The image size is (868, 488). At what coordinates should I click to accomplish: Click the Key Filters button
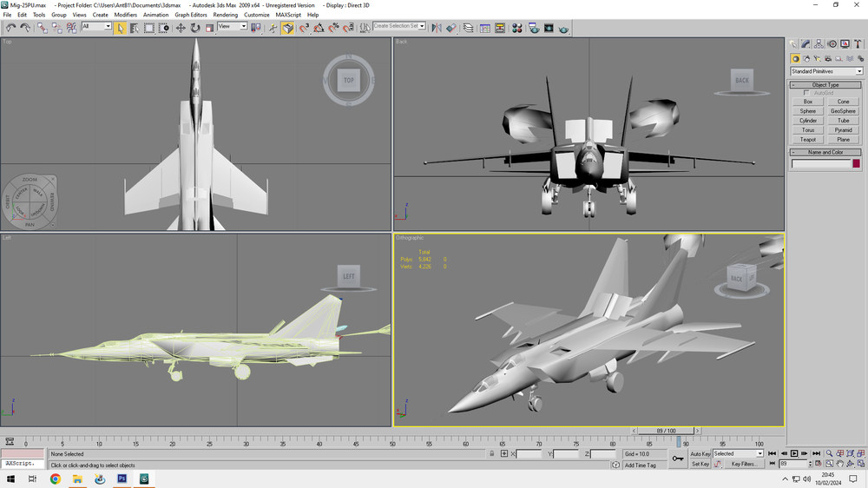pyautogui.click(x=744, y=464)
